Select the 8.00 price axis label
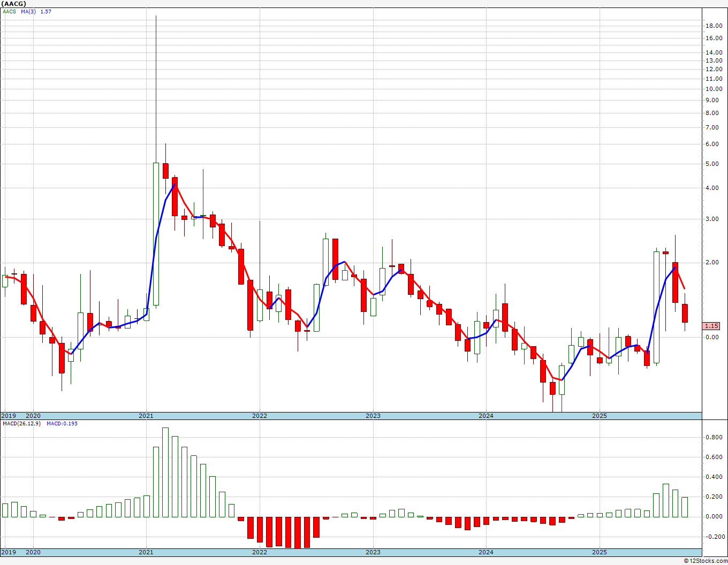 (713, 113)
